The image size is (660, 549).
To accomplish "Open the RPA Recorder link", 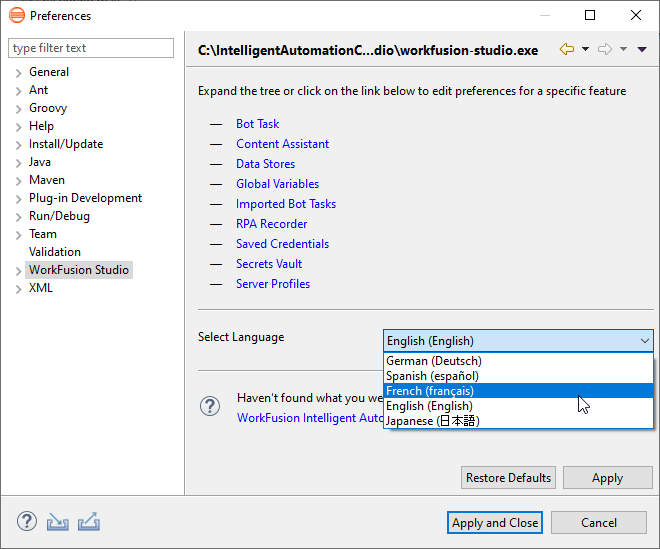I will [x=271, y=224].
